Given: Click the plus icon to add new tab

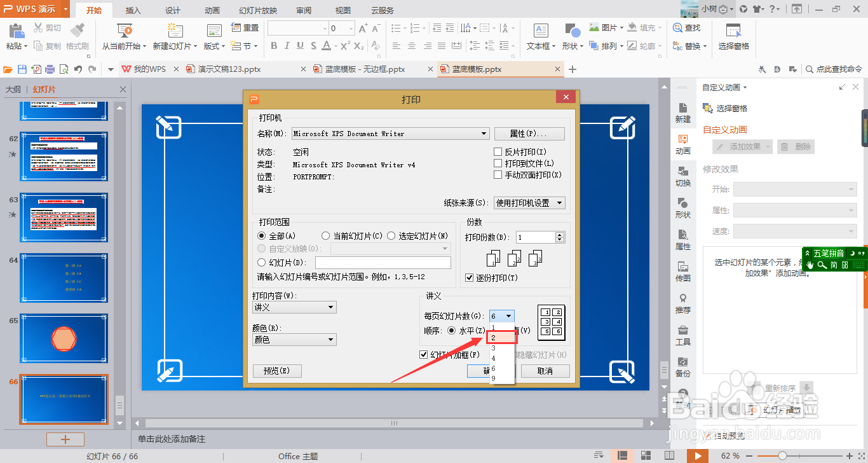Looking at the screenshot, I should pos(573,69).
